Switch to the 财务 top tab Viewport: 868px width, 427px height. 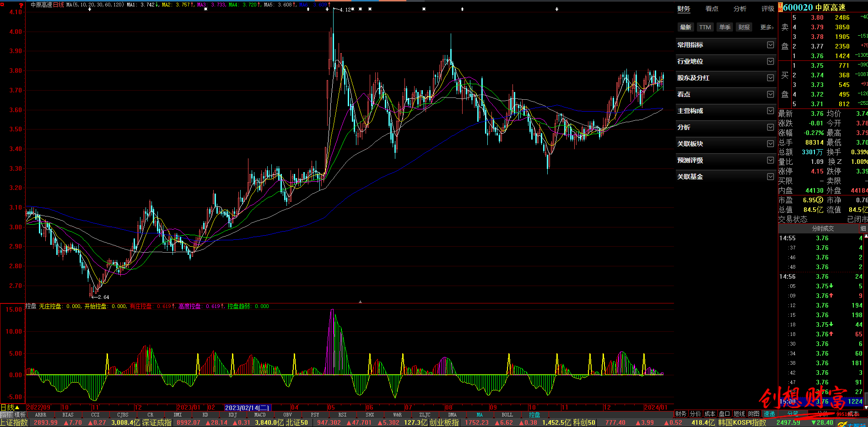click(684, 9)
